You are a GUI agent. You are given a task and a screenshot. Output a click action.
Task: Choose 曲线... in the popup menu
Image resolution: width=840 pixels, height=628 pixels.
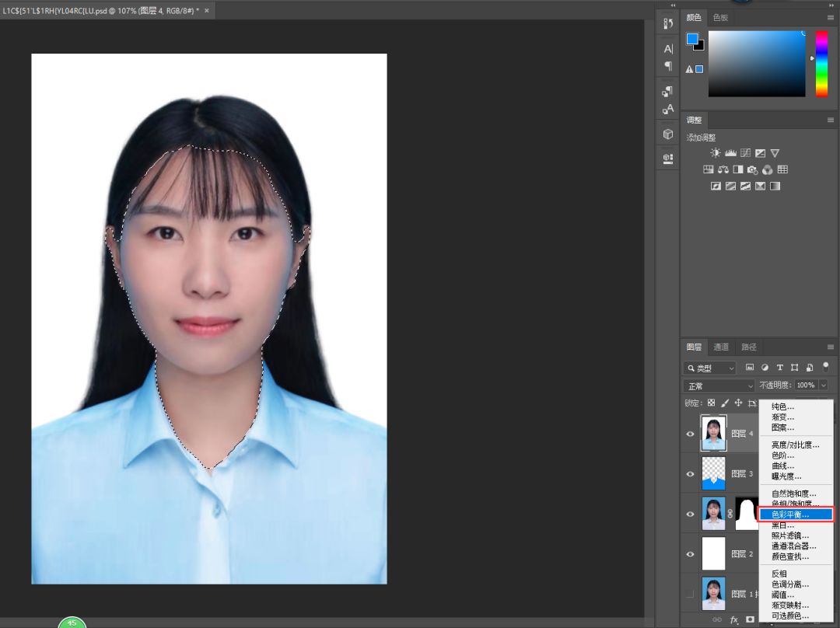782,466
